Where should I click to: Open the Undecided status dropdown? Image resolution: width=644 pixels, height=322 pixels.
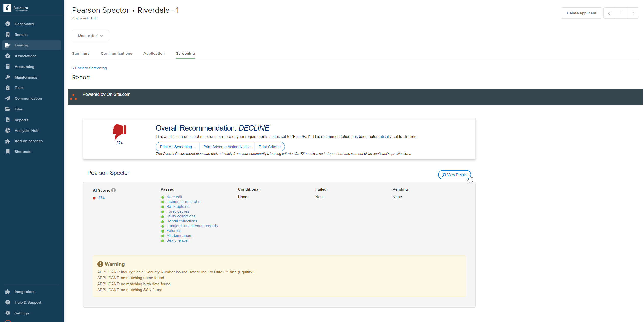tap(90, 36)
